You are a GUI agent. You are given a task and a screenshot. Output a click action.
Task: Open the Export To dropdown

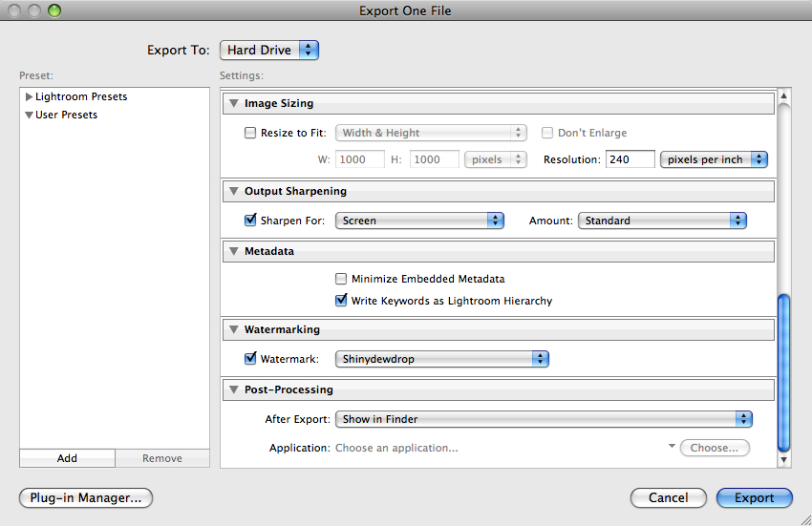point(268,51)
